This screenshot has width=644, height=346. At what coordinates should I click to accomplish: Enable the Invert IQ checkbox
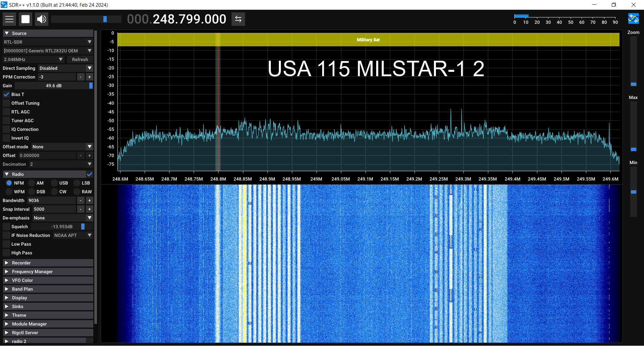(6, 138)
